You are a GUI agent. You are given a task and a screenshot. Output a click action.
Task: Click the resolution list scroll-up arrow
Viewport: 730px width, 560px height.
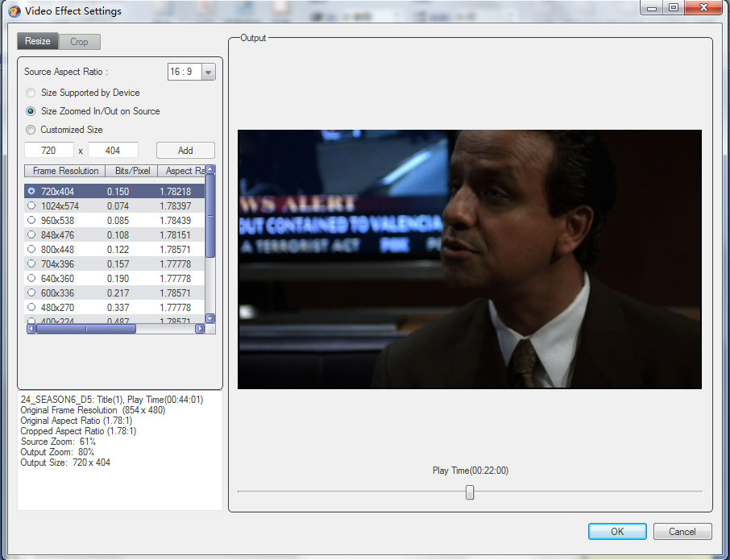point(210,169)
